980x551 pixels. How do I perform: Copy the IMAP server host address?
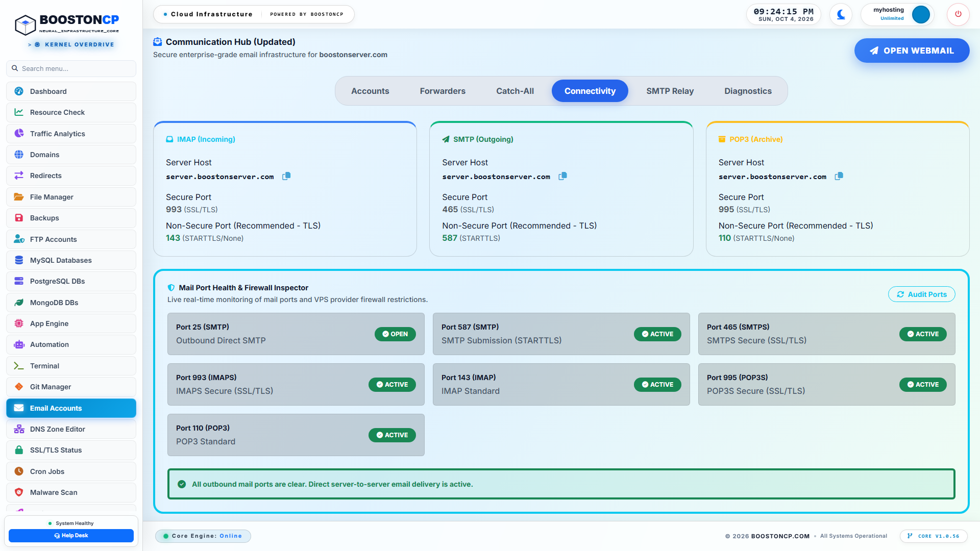click(286, 176)
